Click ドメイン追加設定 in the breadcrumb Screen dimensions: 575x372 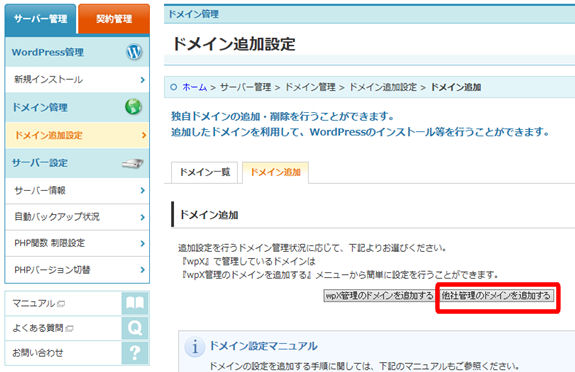[383, 87]
